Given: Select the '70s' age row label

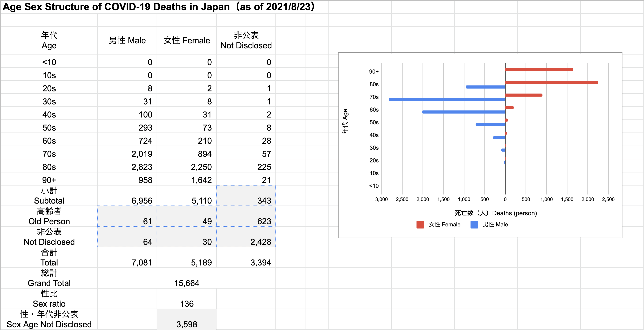Looking at the screenshot, I should [49, 154].
